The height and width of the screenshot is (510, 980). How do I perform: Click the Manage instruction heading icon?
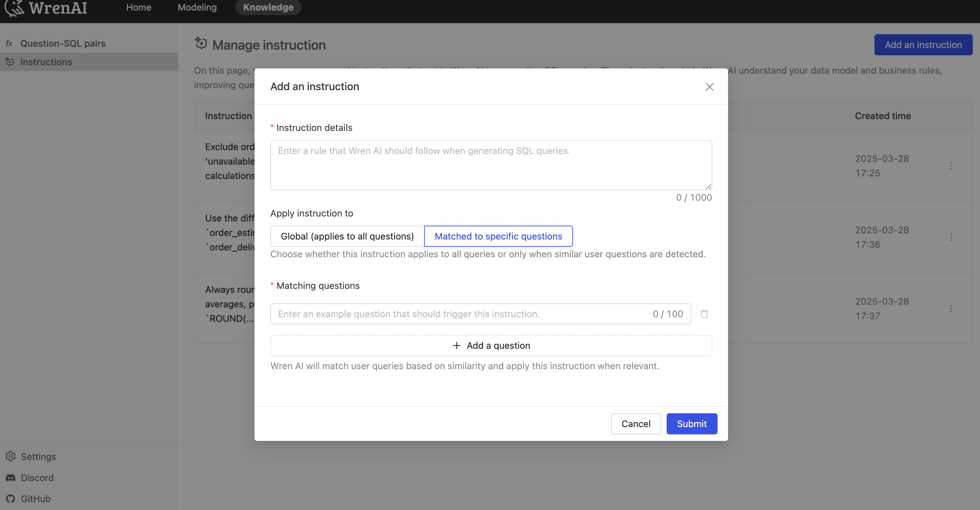201,43
